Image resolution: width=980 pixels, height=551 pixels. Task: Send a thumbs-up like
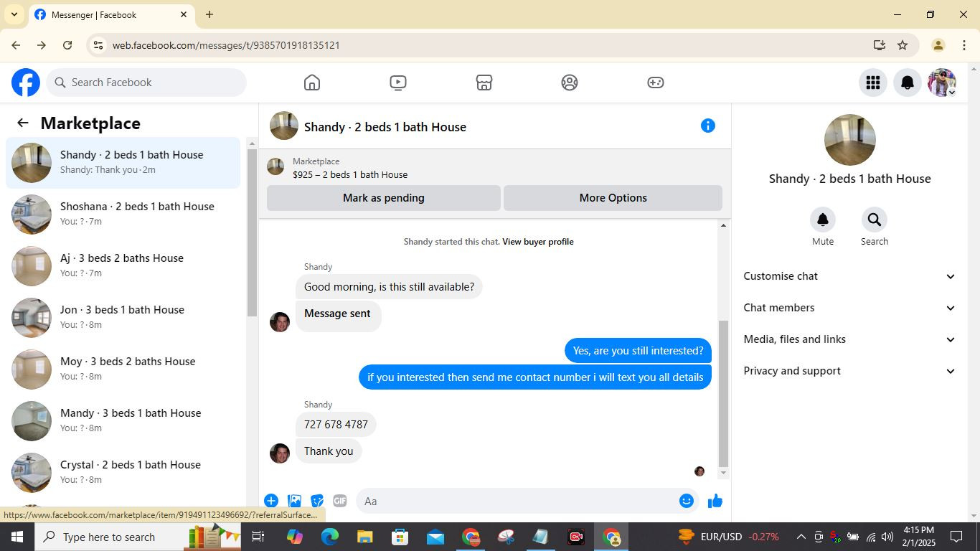click(x=715, y=501)
